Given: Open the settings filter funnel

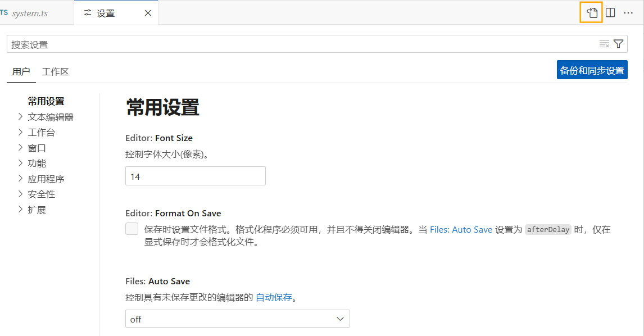Looking at the screenshot, I should pos(619,44).
